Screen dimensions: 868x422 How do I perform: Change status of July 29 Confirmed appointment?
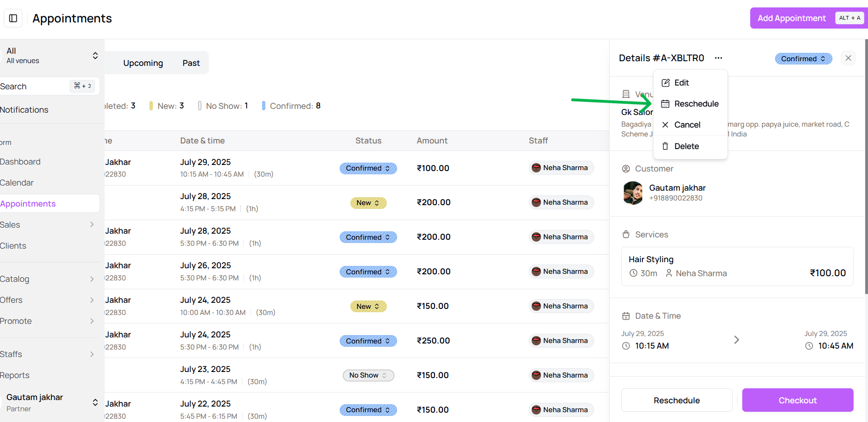368,168
